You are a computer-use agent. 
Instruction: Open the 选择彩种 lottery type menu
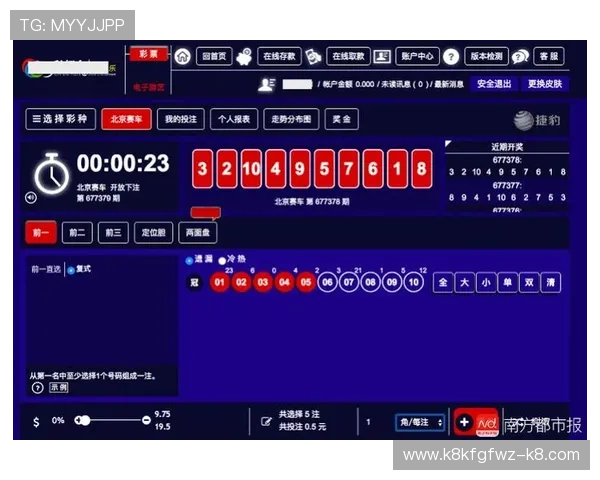pyautogui.click(x=60, y=120)
